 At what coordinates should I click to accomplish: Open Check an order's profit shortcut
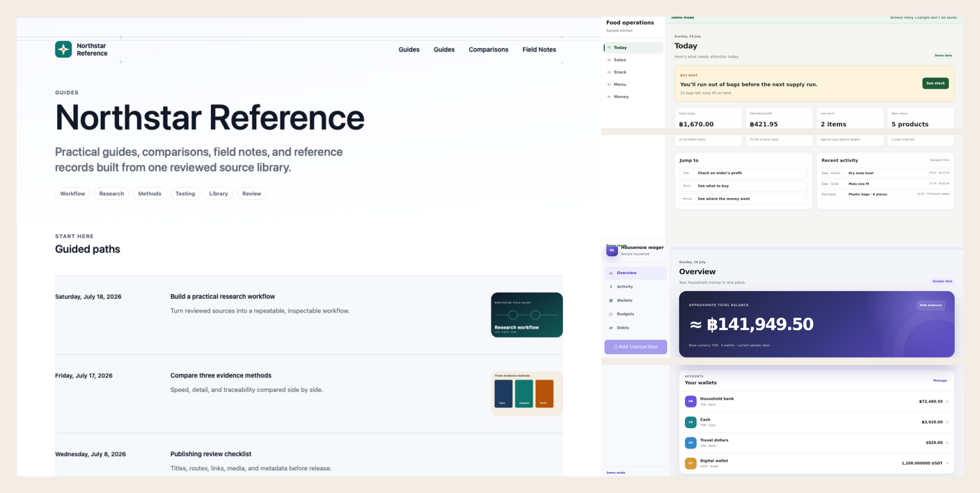743,173
